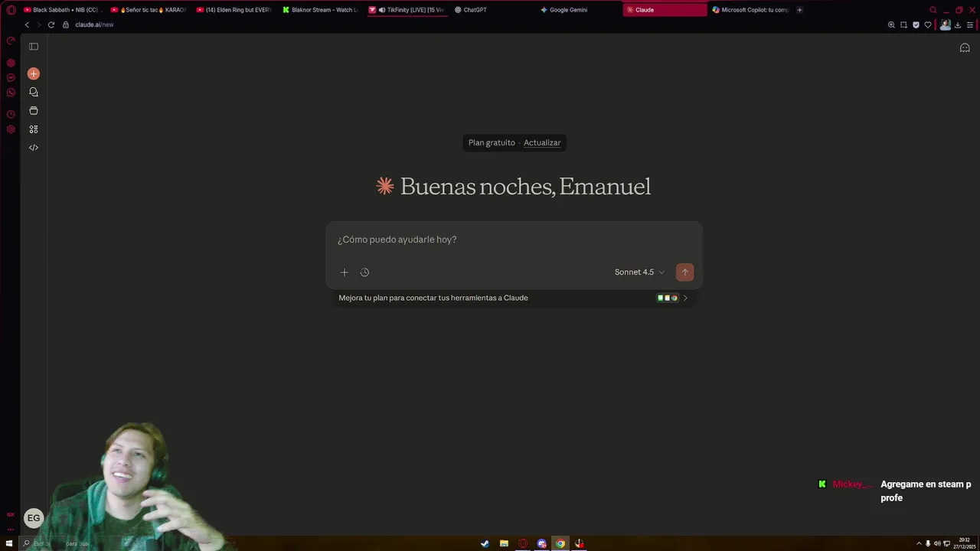Click the Actualizar plan link
This screenshot has height=551, width=980.
pos(542,142)
